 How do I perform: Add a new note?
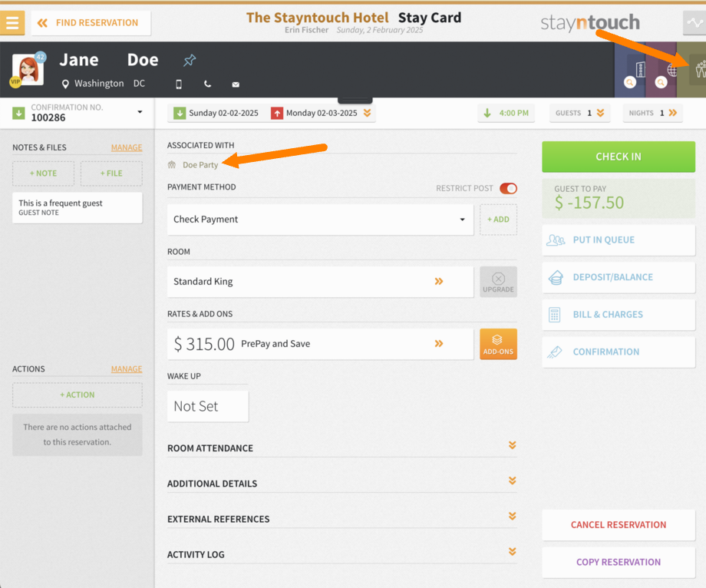coord(43,173)
